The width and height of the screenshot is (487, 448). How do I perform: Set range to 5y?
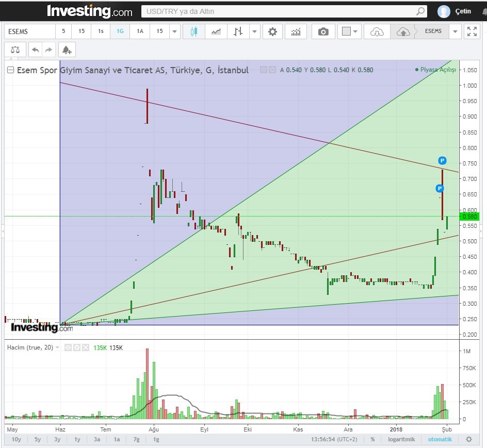coord(38,439)
